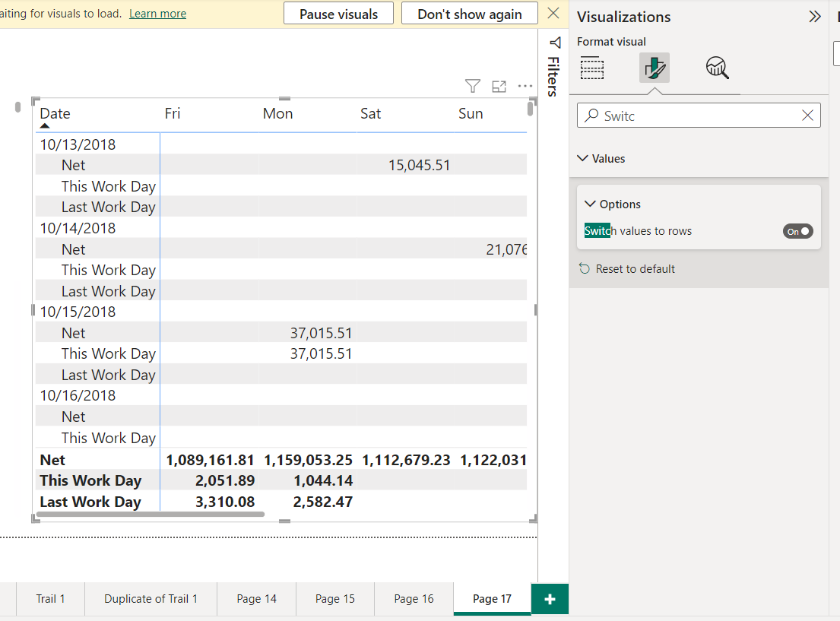Click Last Work Day total 3,310.08
This screenshot has width=840, height=621.
pos(225,502)
